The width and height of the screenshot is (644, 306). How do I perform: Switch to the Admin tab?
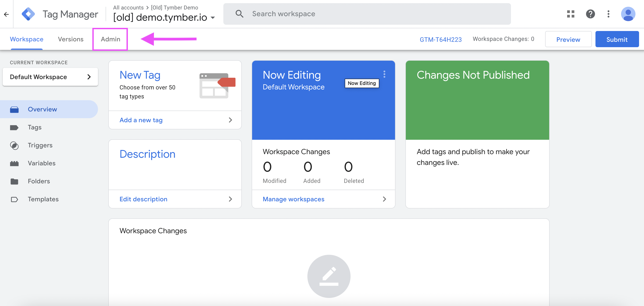(110, 39)
